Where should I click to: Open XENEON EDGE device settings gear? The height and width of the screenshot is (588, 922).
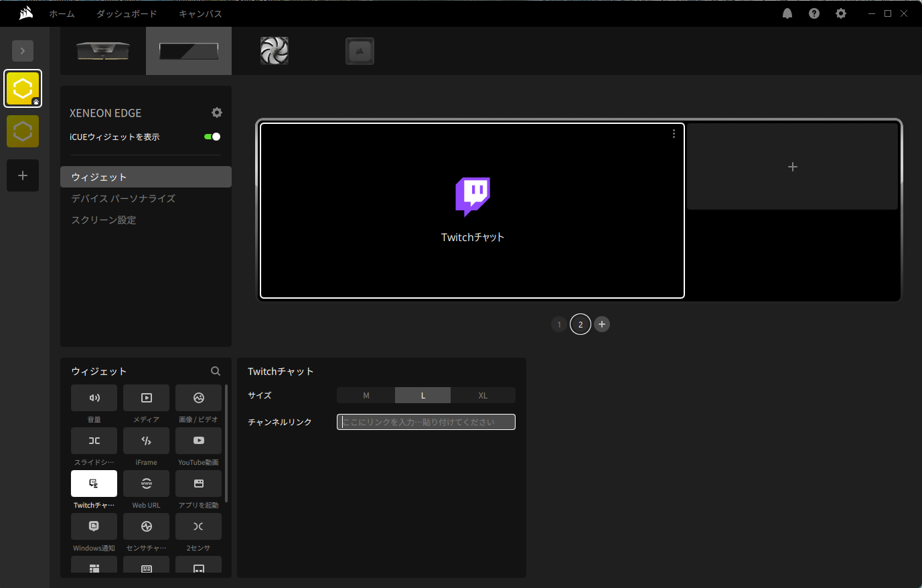[217, 113]
